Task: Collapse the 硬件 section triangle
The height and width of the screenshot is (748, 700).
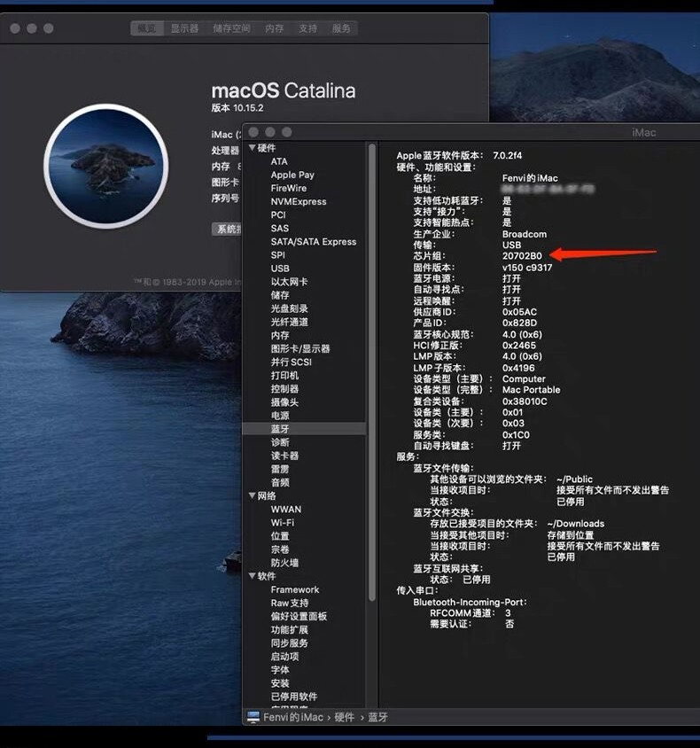Action: (253, 148)
